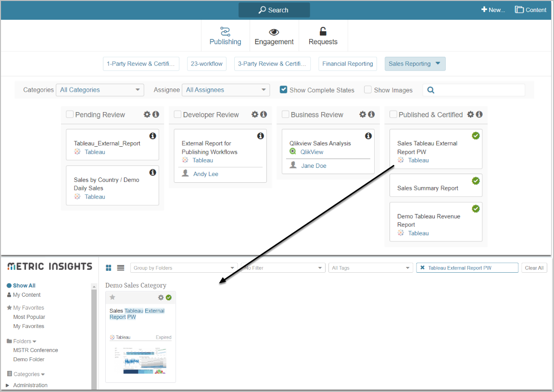Screen dimensions: 554x392
Task: Click the Clear All button
Action: click(534, 268)
